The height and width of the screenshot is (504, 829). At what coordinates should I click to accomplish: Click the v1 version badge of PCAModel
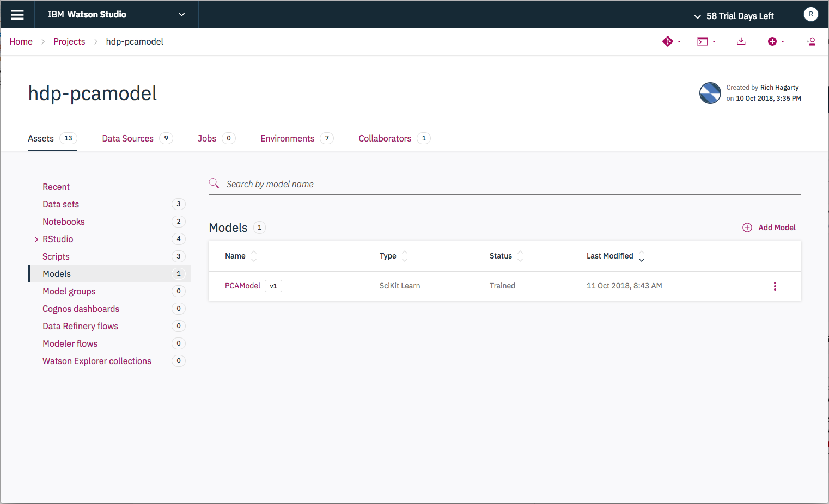(x=273, y=286)
